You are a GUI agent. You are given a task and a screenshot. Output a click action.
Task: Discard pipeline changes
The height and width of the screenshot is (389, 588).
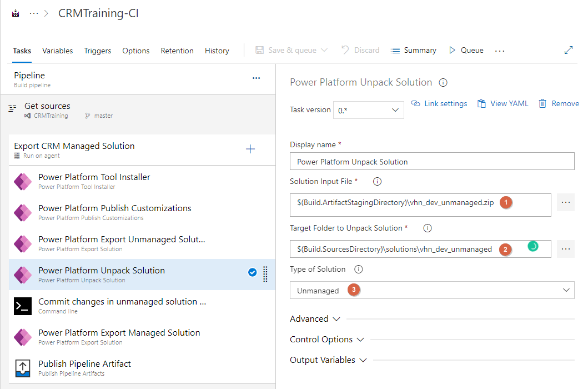pyautogui.click(x=360, y=51)
